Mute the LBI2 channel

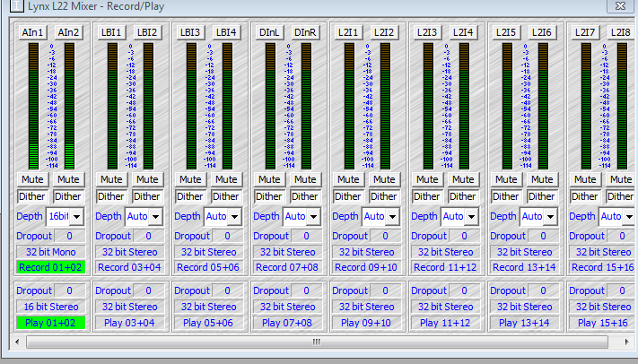147,179
